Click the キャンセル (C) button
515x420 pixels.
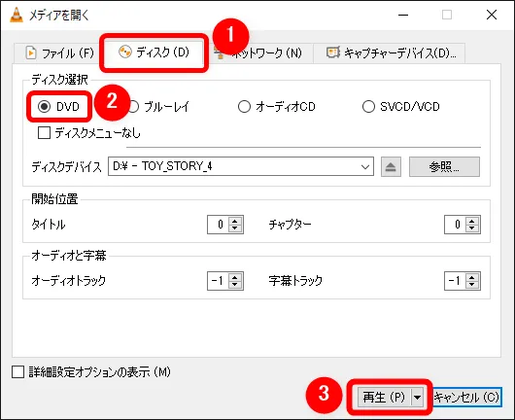pyautogui.click(x=466, y=398)
